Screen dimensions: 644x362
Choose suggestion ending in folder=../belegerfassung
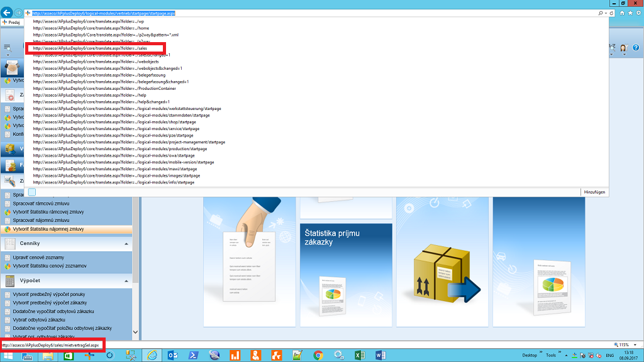pyautogui.click(x=99, y=75)
